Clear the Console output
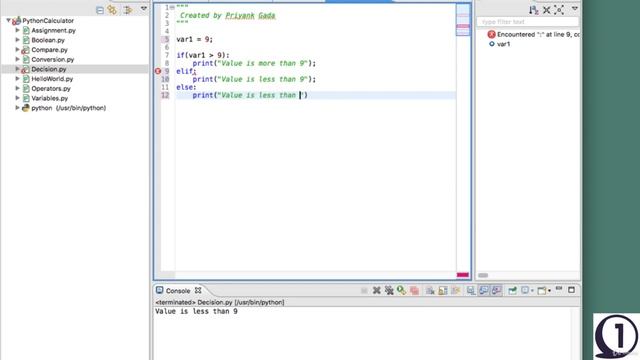Image resolution: width=640 pixels, height=360 pixels. point(430,291)
